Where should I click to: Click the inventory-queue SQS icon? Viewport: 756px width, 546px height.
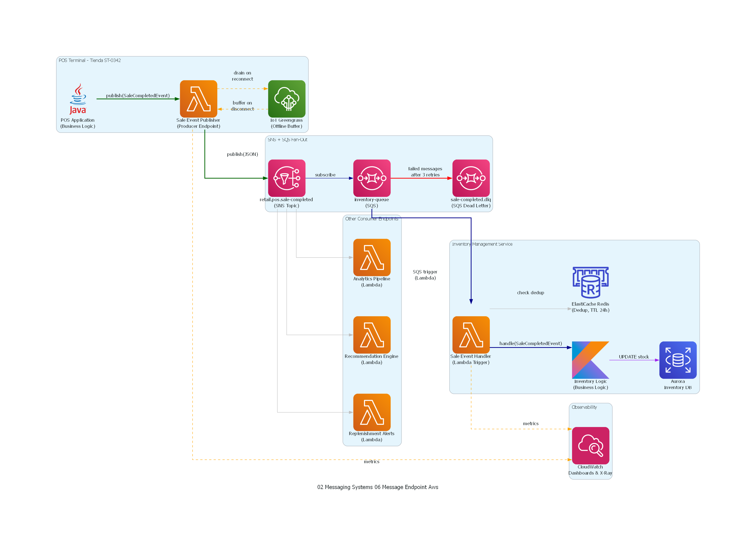coord(372,178)
